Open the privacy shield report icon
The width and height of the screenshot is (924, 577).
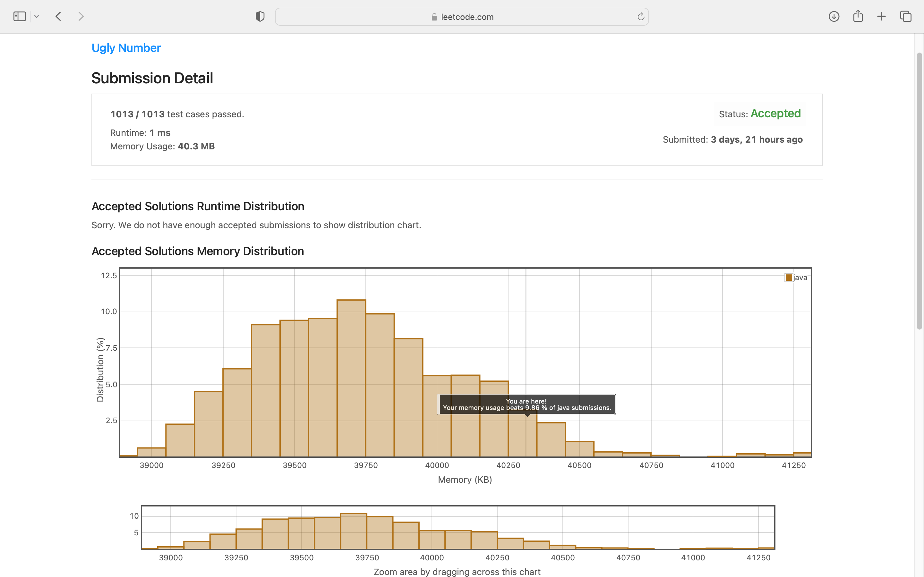tap(260, 16)
